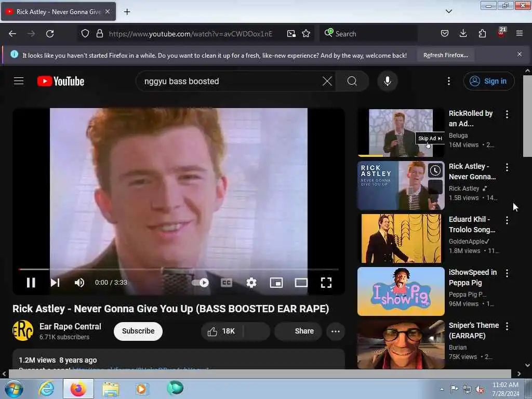This screenshot has width=532, height=399.
Task: Switch to theater mode icon
Action: [301, 283]
